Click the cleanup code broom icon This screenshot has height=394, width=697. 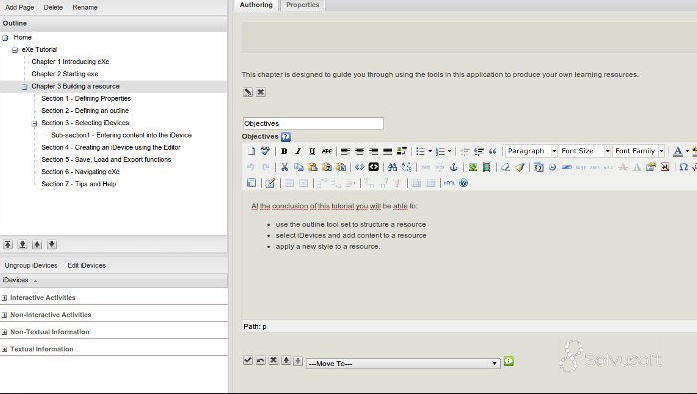[520, 167]
